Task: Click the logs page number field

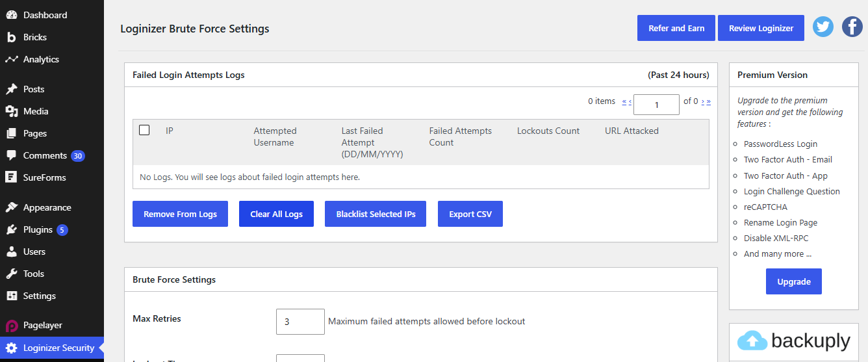Action: coord(656,105)
